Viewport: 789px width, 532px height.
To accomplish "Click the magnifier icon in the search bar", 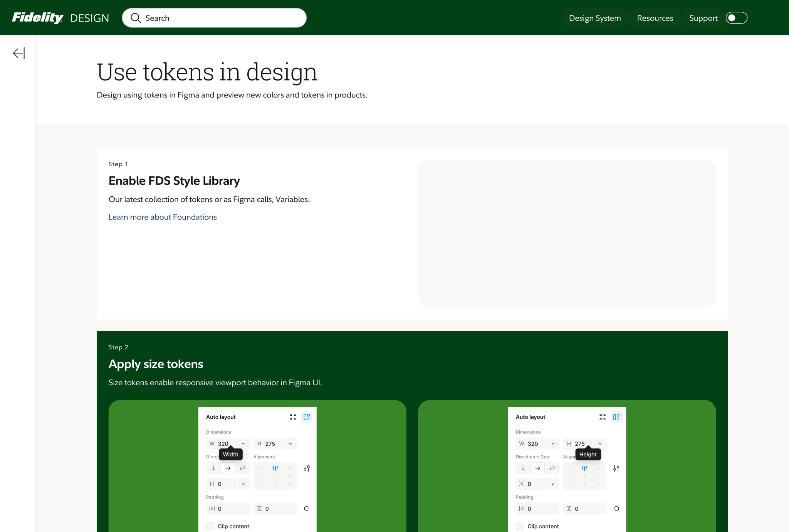I will pyautogui.click(x=136, y=18).
